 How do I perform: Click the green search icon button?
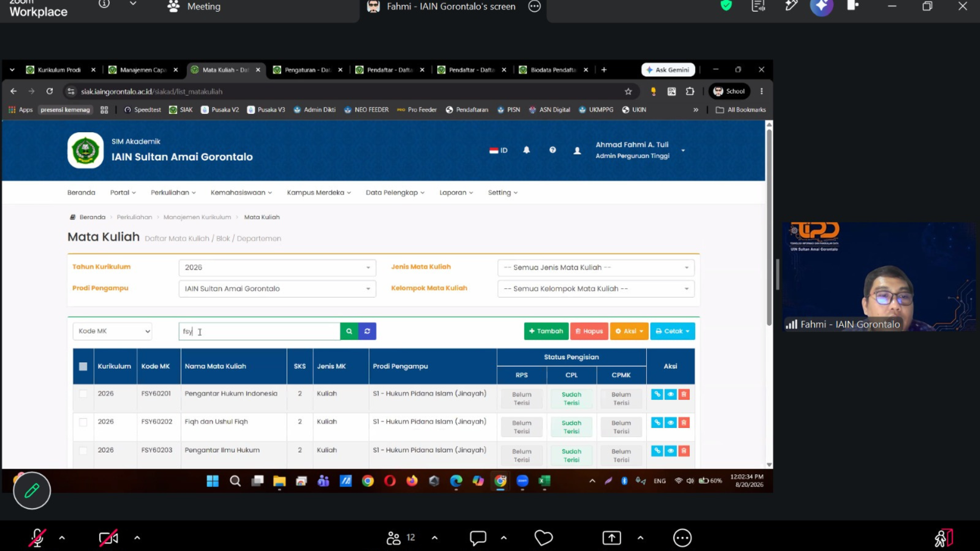point(349,331)
